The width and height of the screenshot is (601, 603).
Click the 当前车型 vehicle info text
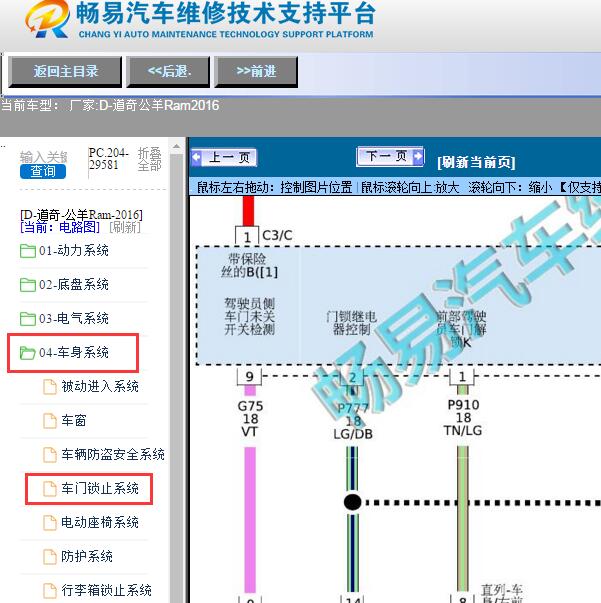tap(110, 105)
